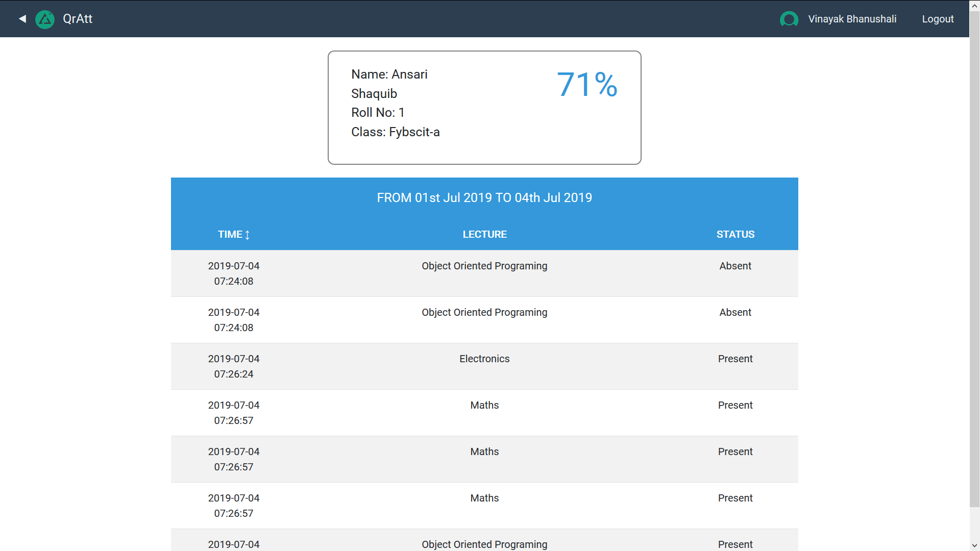Open Vinayak Bhanushali profile name

[852, 19]
